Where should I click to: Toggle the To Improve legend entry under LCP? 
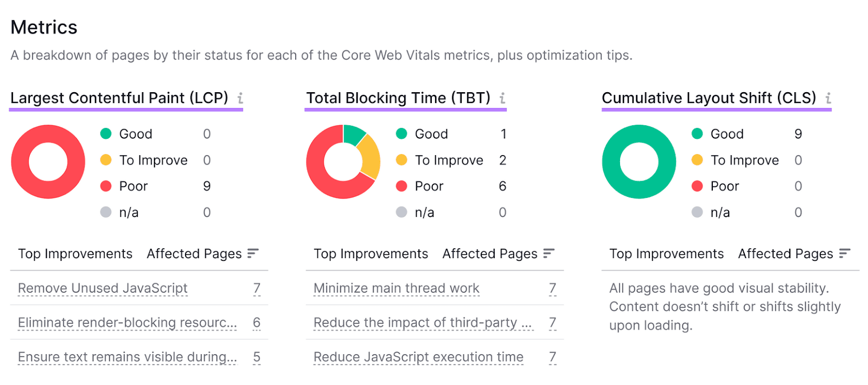[x=152, y=160]
